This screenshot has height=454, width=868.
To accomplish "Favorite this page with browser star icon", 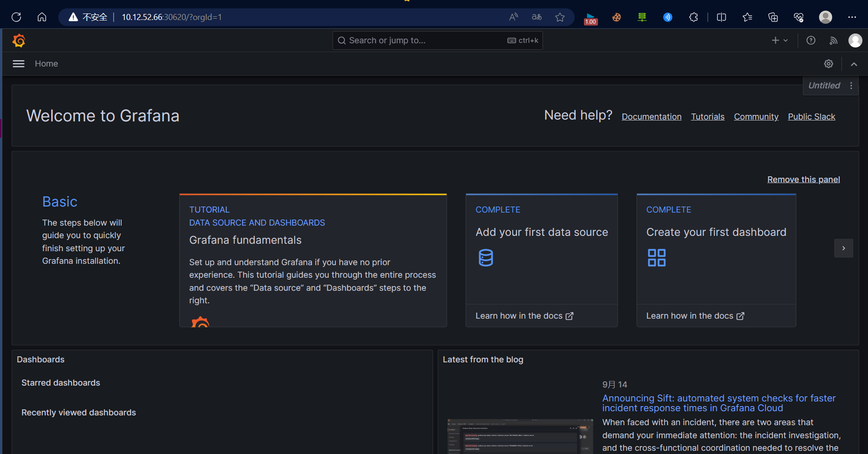I will pos(560,17).
